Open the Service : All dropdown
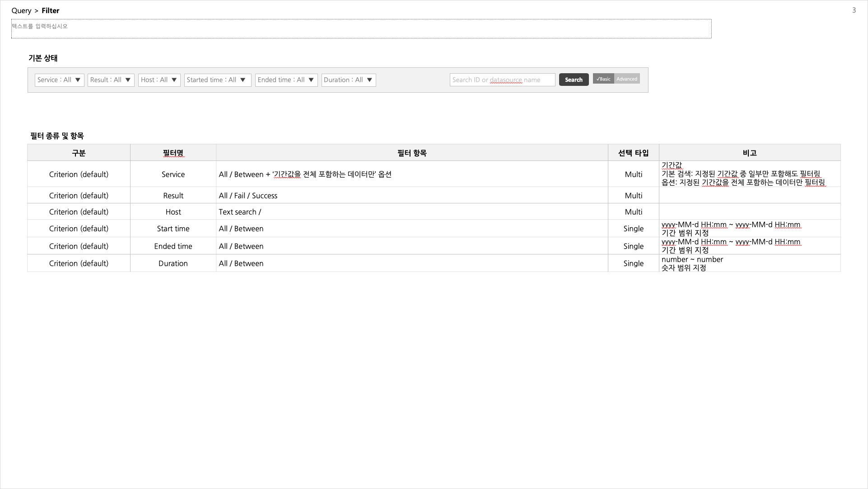Screen dimensions: 868x489 (x=59, y=80)
